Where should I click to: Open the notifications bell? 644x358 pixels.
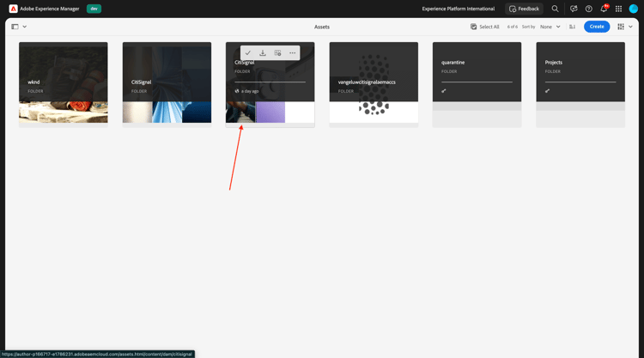(x=604, y=9)
